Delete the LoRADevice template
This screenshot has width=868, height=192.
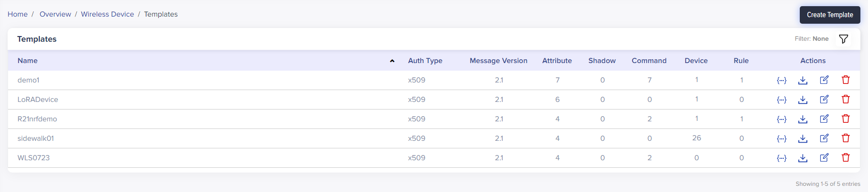846,99
